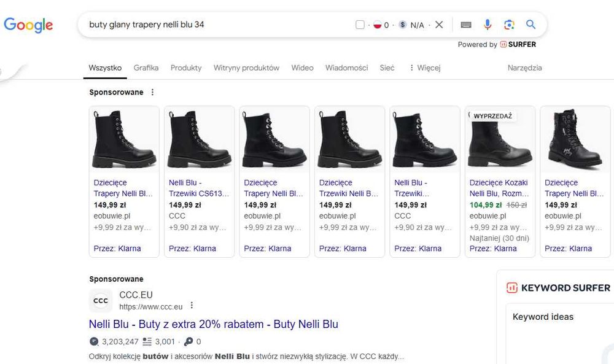Open the CCC.EU ad options three dots
This screenshot has width=614, height=364.
[x=192, y=305]
